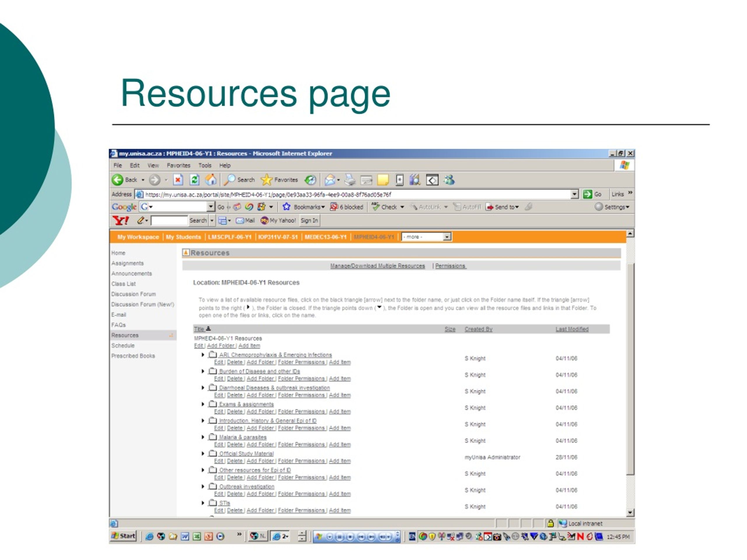747x560 pixels.
Task: Click the page scrollbar down arrow
Action: (x=630, y=513)
